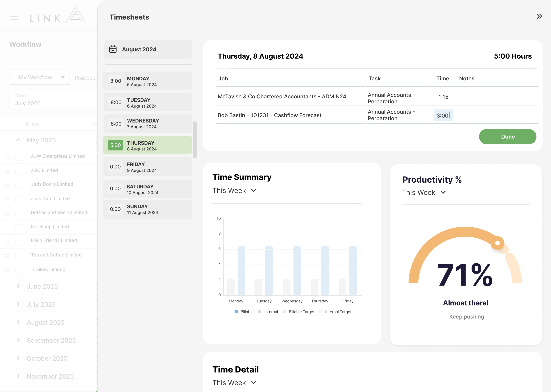Click Thursday's billable target bar
Screen dimensions: 551x392
click(x=325, y=271)
